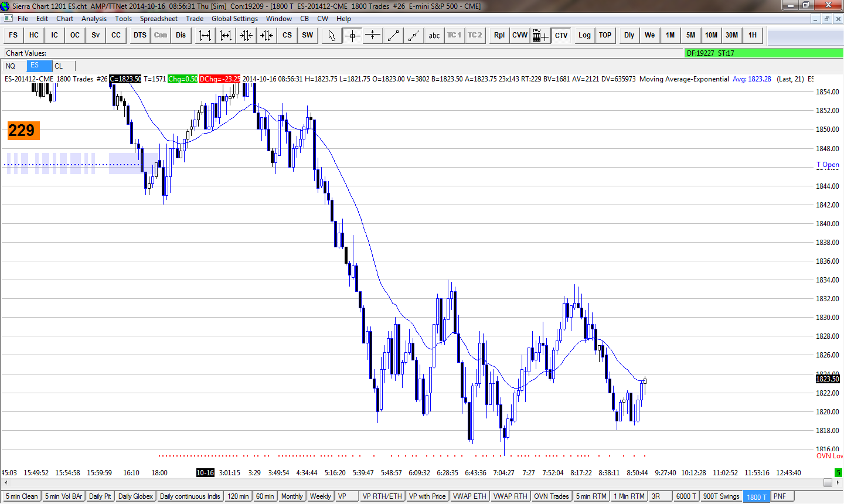Open the 120 min chart tab
The height and width of the screenshot is (504, 844).
(x=238, y=496)
